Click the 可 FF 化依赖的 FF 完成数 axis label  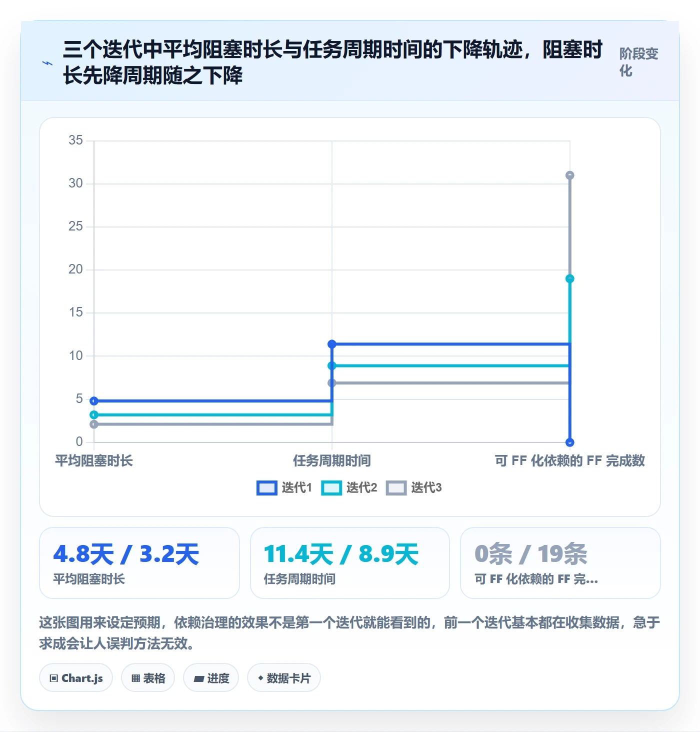[x=570, y=460]
